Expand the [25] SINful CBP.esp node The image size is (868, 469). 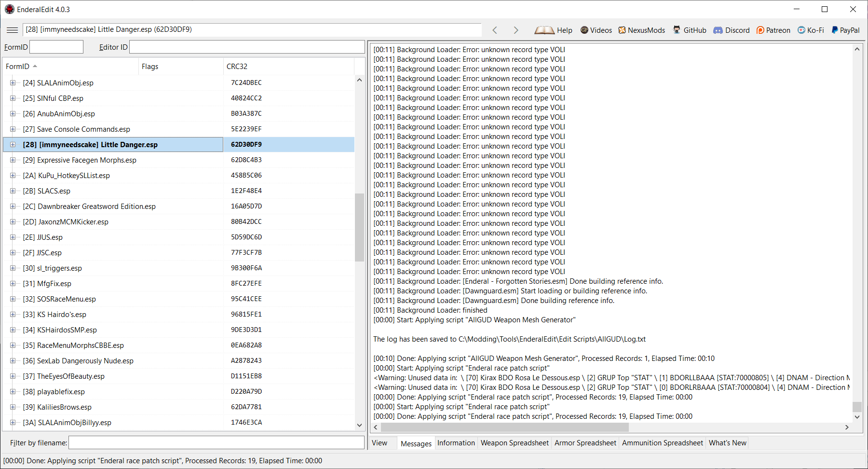click(13, 98)
